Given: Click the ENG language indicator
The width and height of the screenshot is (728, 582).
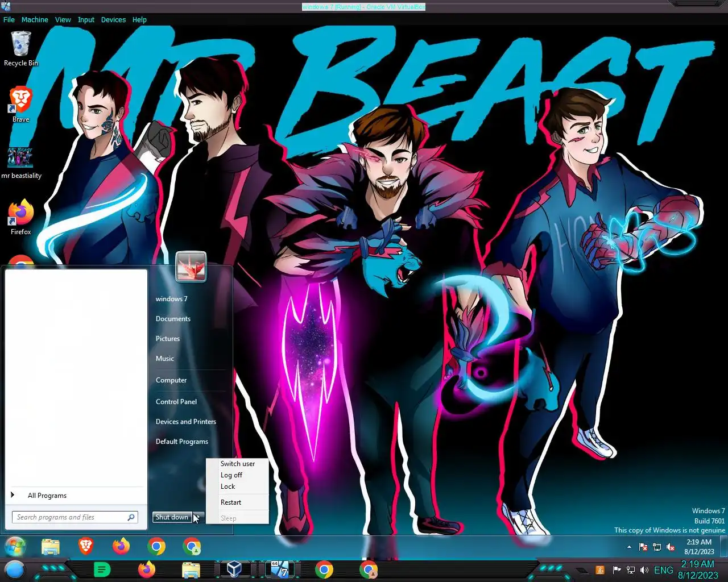Looking at the screenshot, I should coord(663,570).
